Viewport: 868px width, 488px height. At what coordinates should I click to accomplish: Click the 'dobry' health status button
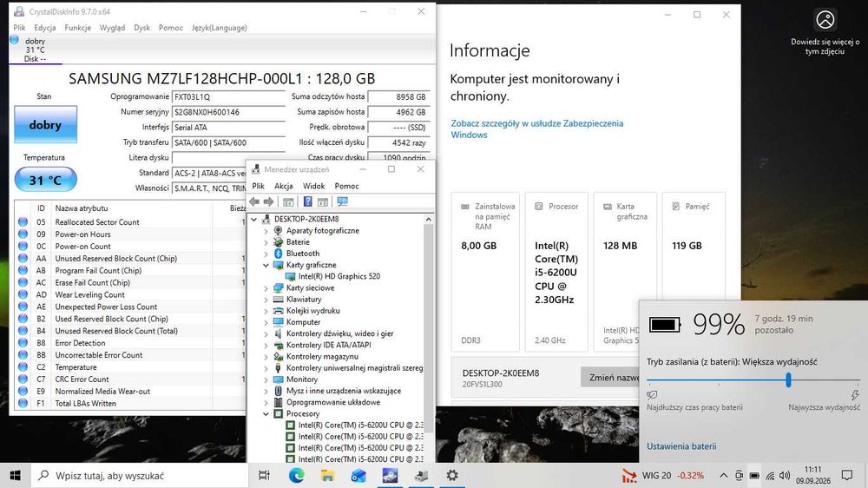tap(45, 125)
